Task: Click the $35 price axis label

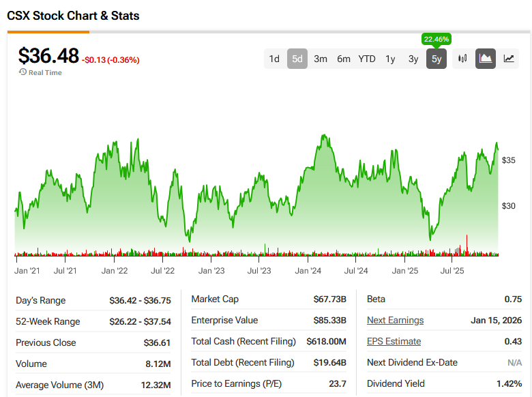Action: pyautogui.click(x=509, y=160)
